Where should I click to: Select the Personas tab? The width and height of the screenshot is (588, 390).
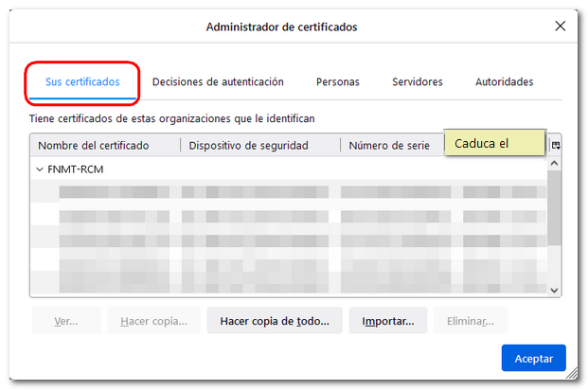[338, 82]
